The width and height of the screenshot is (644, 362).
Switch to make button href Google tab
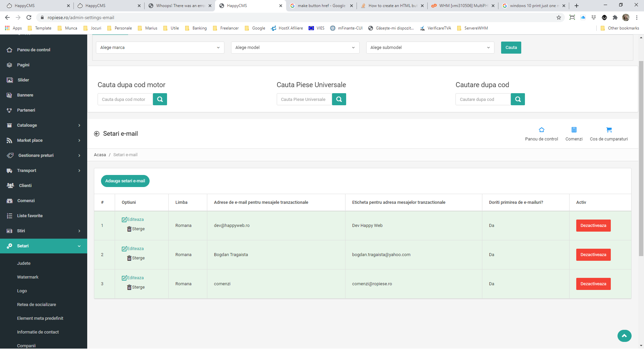coord(321,6)
